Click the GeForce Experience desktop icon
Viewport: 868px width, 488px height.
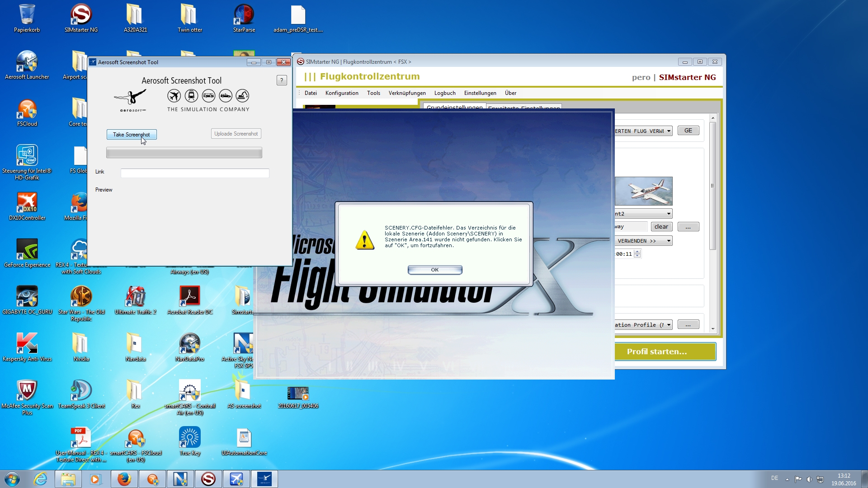26,251
